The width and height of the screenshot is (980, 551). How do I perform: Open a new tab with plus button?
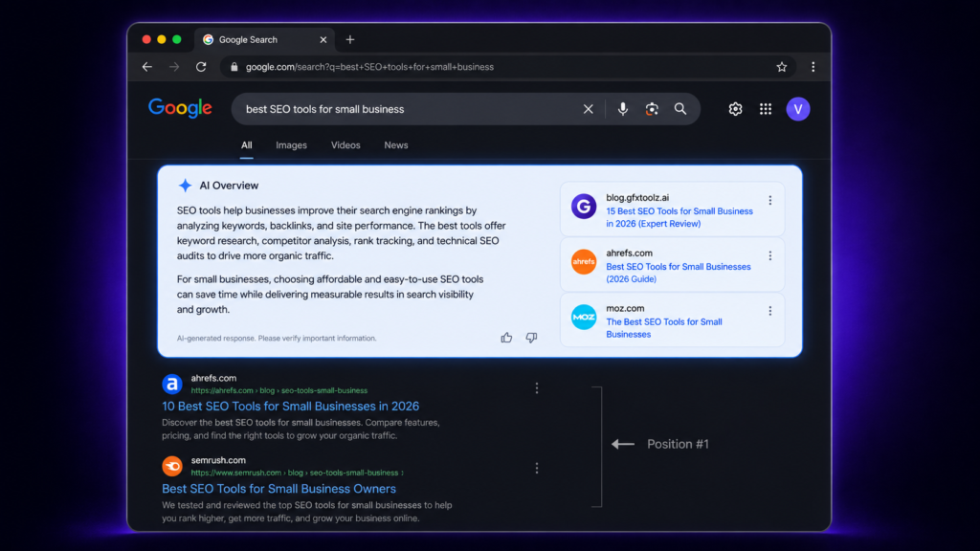(350, 39)
